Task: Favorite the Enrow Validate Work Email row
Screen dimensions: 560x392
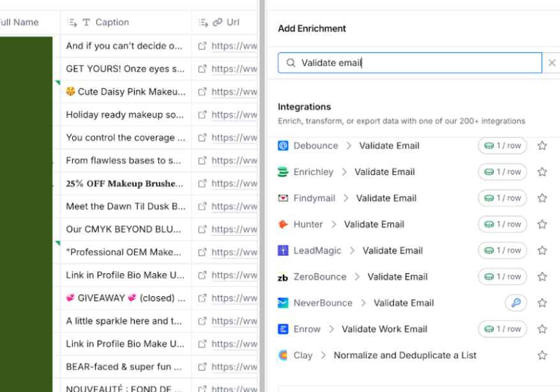Action: tap(542, 329)
